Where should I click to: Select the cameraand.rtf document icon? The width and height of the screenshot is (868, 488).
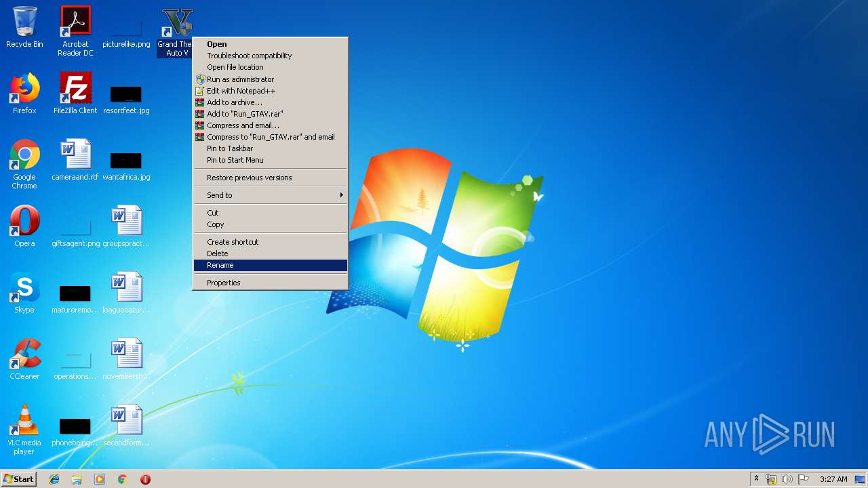point(75,160)
